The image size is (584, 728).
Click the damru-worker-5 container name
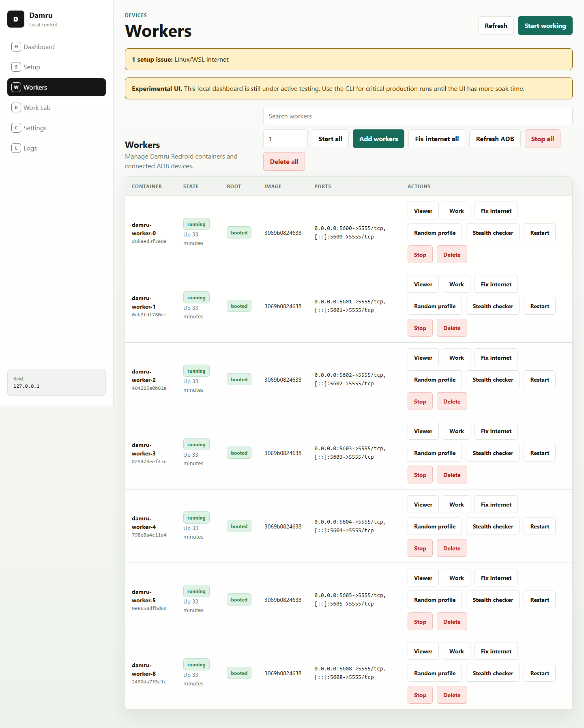tap(144, 596)
